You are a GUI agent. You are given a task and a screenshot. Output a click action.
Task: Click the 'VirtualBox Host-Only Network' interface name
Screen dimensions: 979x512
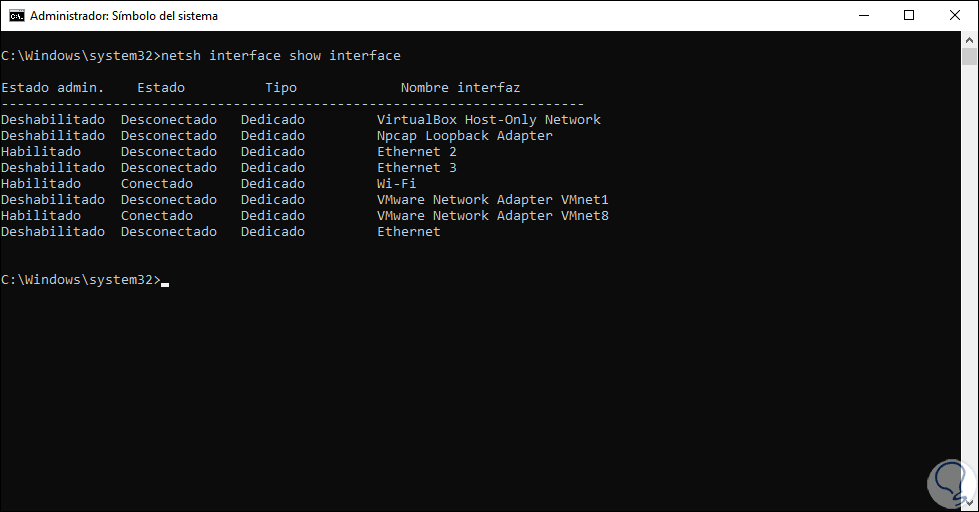[x=489, y=120]
